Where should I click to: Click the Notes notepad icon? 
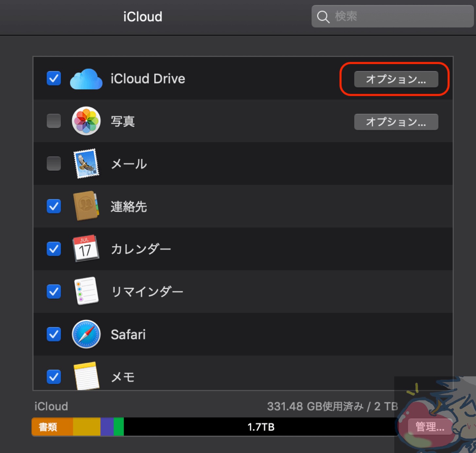[x=86, y=376]
